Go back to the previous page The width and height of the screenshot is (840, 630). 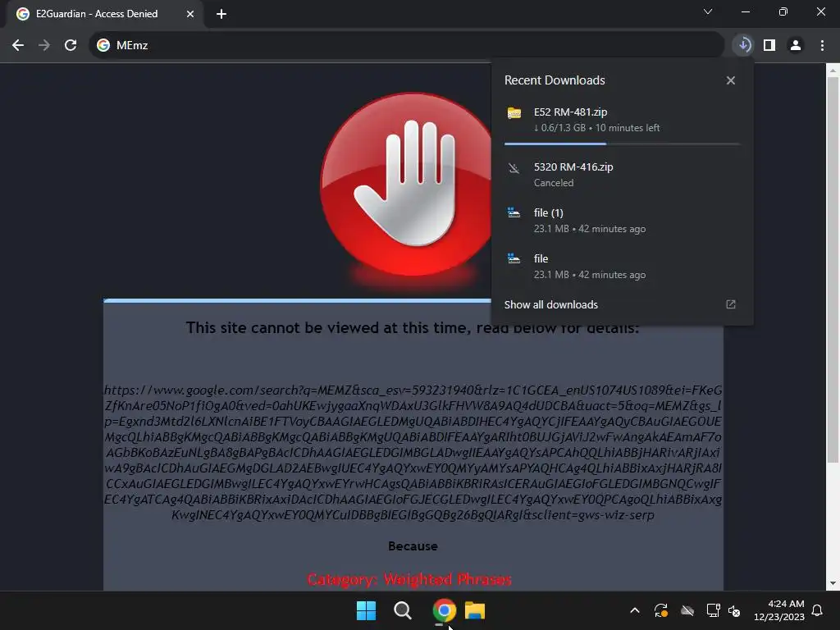(18, 46)
